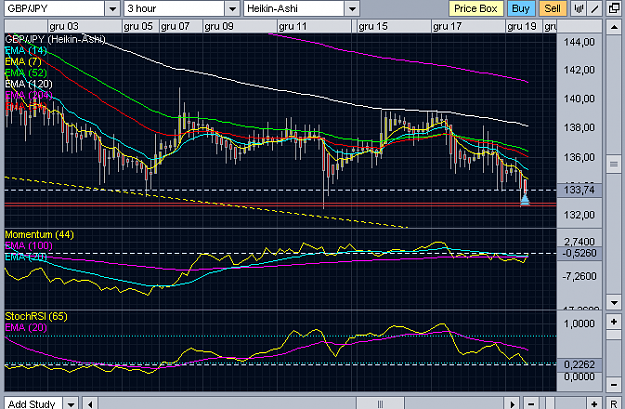Click the Buy button
This screenshot has width=625, height=409.
[521, 9]
